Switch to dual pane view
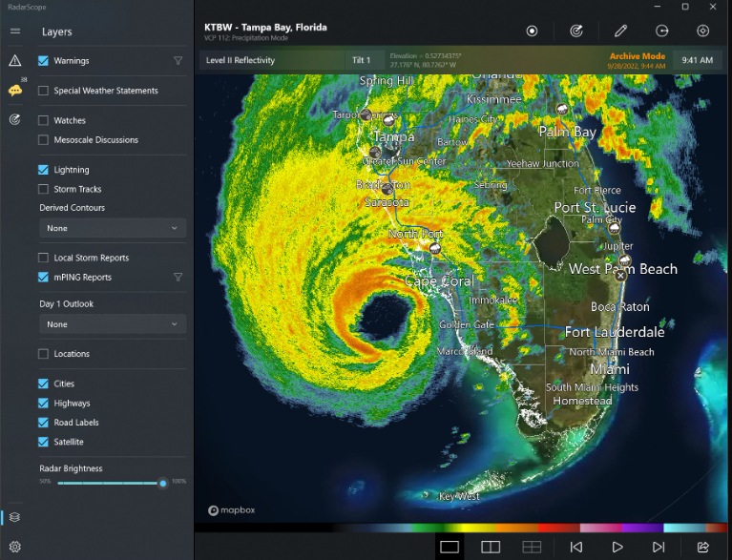 click(491, 547)
